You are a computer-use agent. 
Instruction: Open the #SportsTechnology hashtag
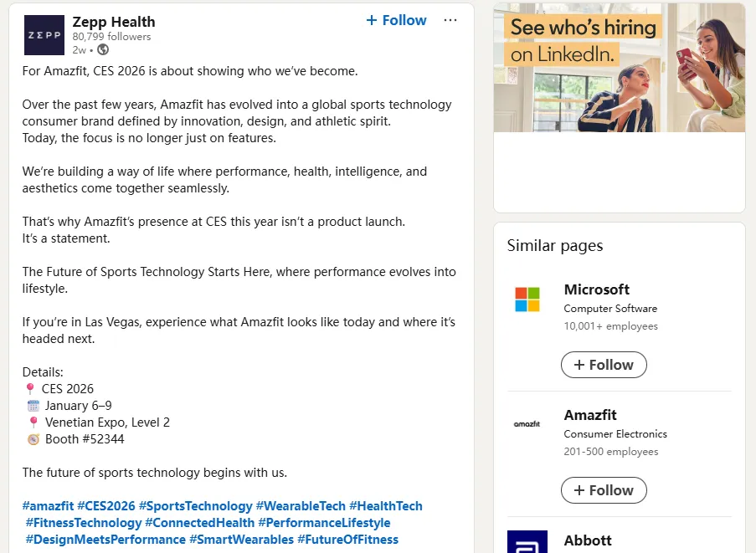click(195, 506)
